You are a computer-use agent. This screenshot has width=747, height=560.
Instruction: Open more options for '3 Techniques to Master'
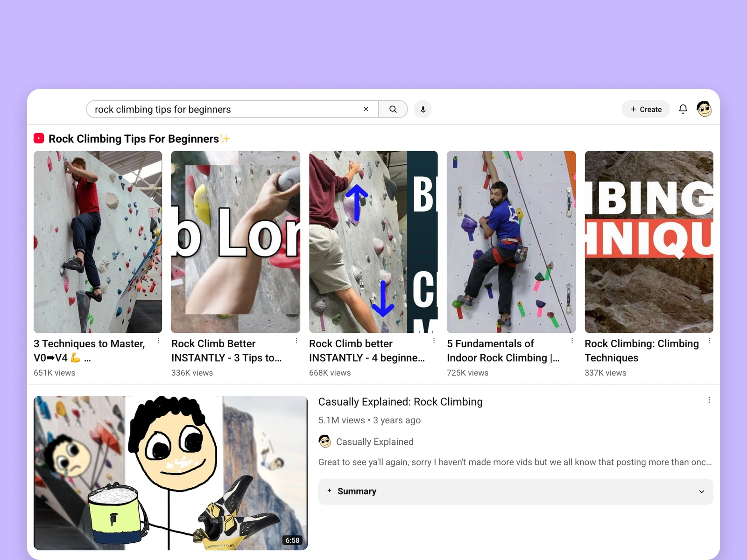(x=159, y=341)
